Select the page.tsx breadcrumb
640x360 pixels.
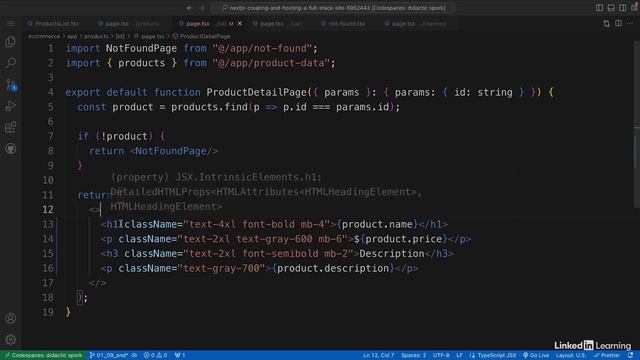point(149,36)
